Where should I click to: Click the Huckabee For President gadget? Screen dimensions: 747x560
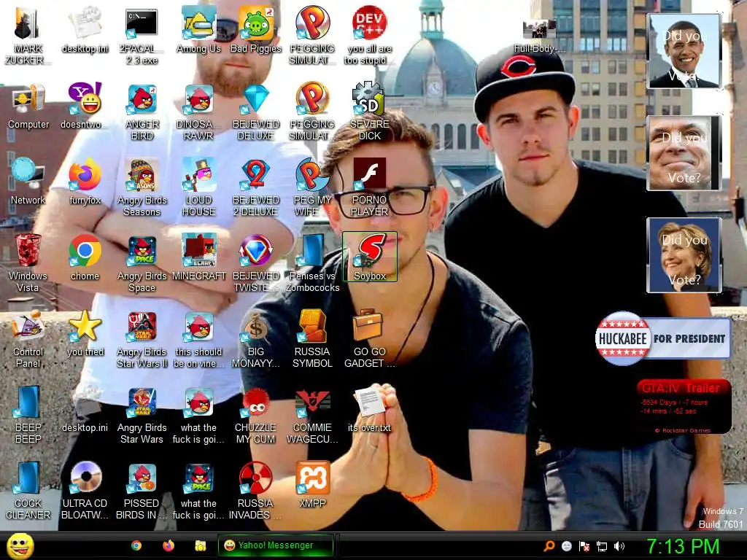[662, 338]
